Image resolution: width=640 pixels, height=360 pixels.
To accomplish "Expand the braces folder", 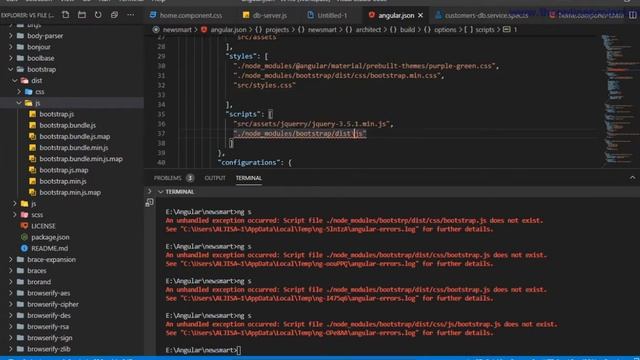I will pyautogui.click(x=37, y=271).
